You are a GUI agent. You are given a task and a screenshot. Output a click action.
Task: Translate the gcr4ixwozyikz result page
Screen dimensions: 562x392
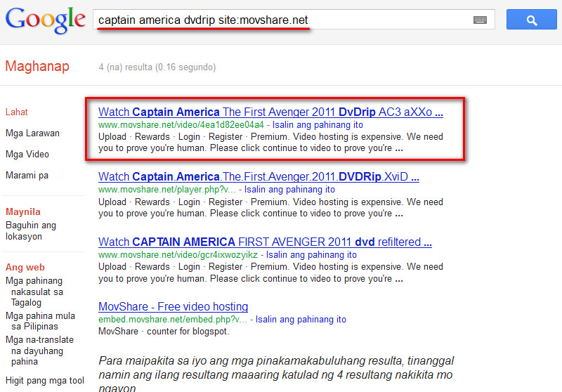pos(311,255)
